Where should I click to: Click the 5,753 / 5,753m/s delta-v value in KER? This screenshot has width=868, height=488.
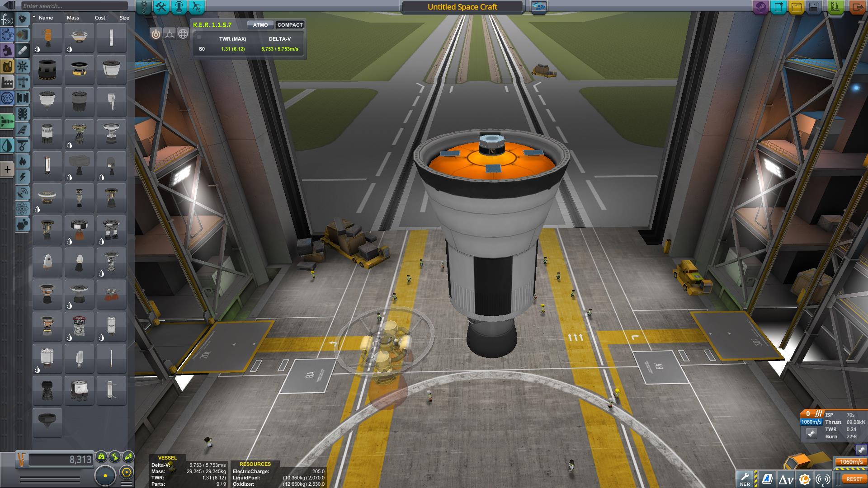(x=280, y=49)
